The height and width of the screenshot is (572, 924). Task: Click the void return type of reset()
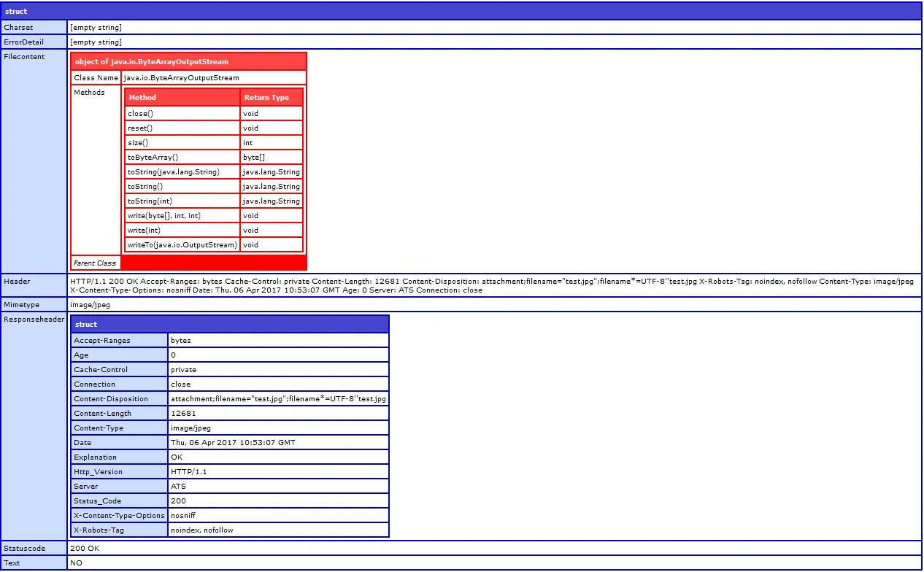[x=272, y=128]
